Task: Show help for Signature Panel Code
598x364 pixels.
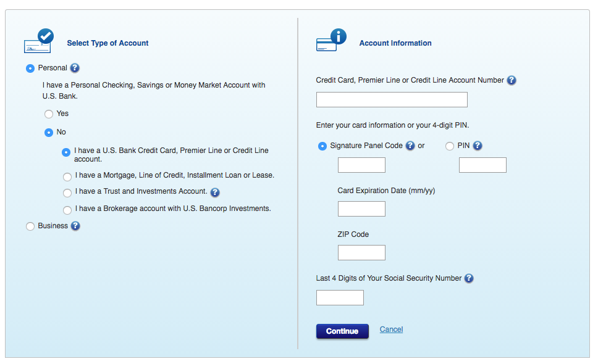Action: (x=410, y=146)
